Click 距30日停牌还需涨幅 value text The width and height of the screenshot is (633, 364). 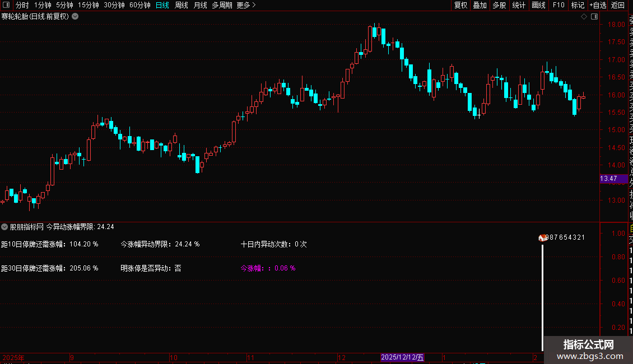point(50,268)
